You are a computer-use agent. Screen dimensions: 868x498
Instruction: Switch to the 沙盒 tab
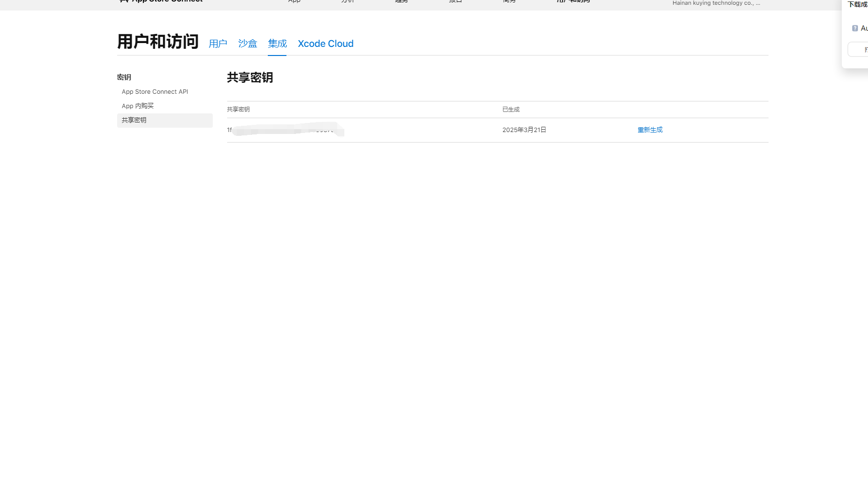(248, 44)
